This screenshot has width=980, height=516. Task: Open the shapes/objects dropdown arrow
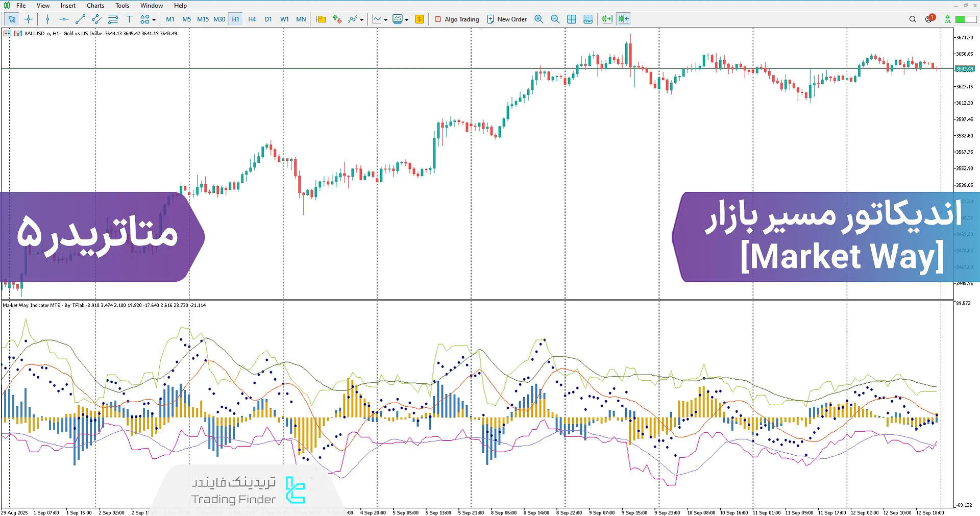(x=154, y=19)
